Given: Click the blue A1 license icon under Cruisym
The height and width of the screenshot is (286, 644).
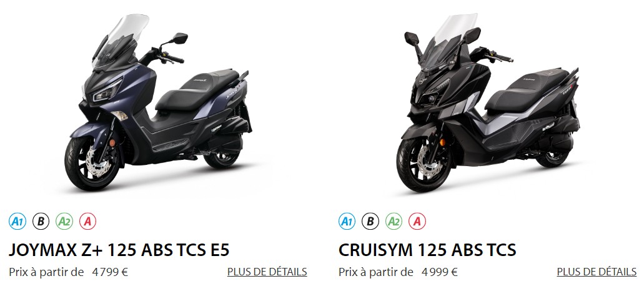Looking at the screenshot, I should point(347,222).
